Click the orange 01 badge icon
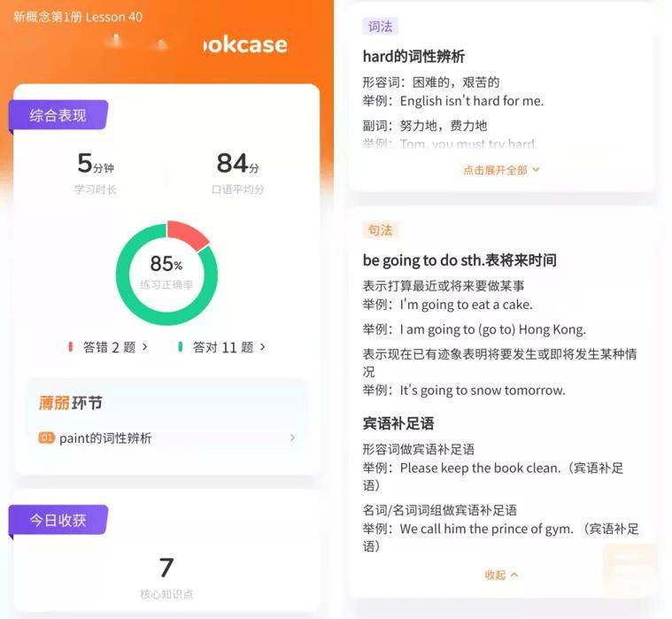 46,437
